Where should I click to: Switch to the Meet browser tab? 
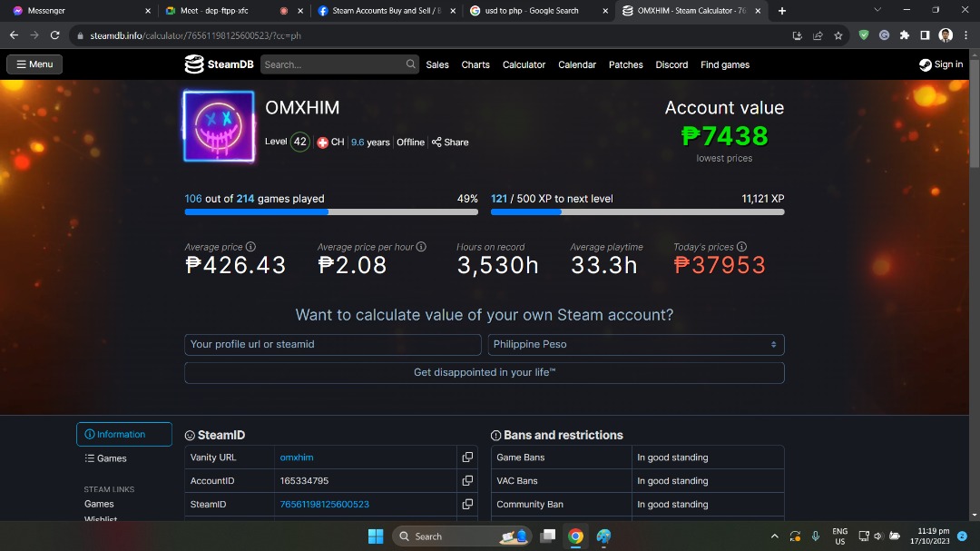pyautogui.click(x=232, y=11)
